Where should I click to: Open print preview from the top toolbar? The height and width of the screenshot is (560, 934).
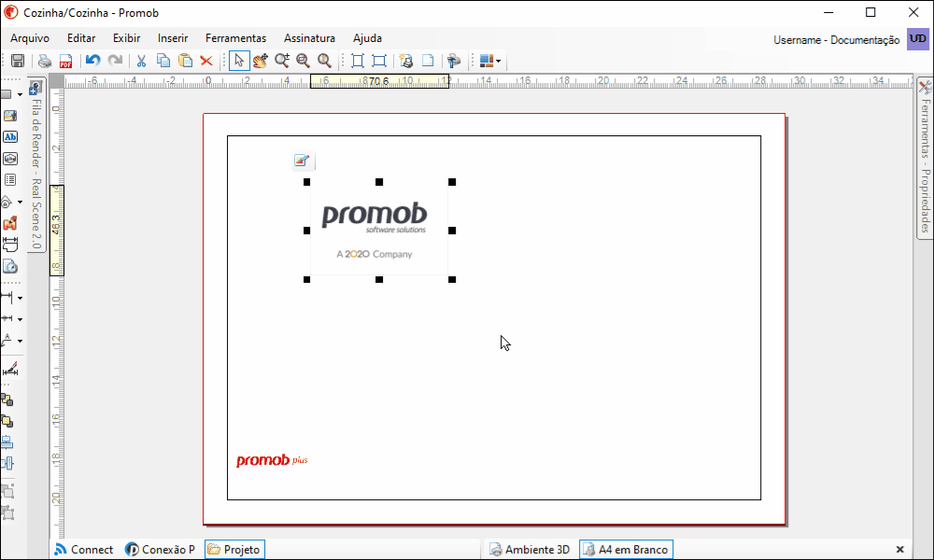click(45, 61)
